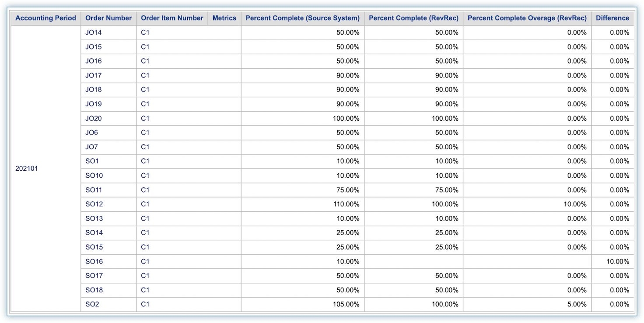
Task: Open order number JO14
Action: coord(93,32)
